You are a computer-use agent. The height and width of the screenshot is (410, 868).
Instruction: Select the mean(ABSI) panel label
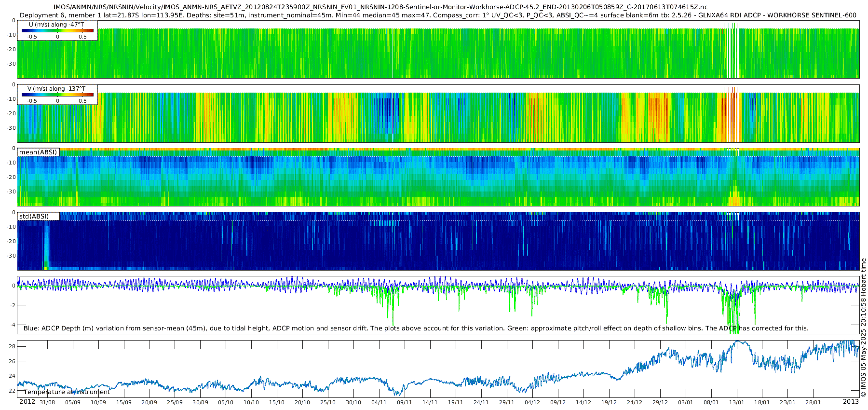(38, 152)
